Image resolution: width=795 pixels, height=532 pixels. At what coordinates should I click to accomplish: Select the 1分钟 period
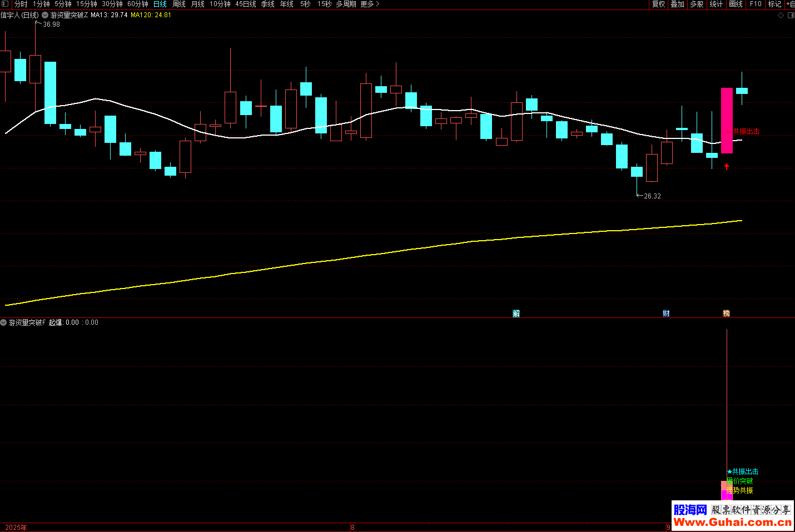(x=41, y=4)
